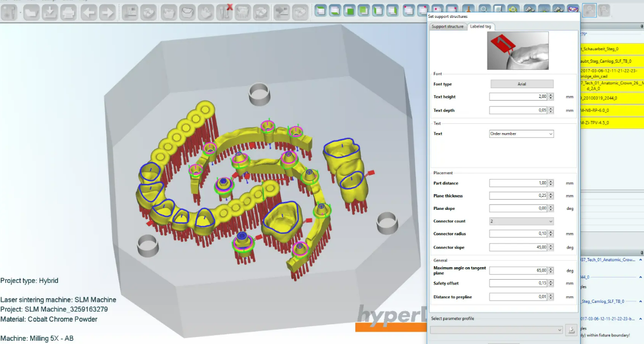Select the 'M-NB-RP-6.0_0' list entry
Image resolution: width=644 pixels, height=344 pixels.
click(612, 110)
